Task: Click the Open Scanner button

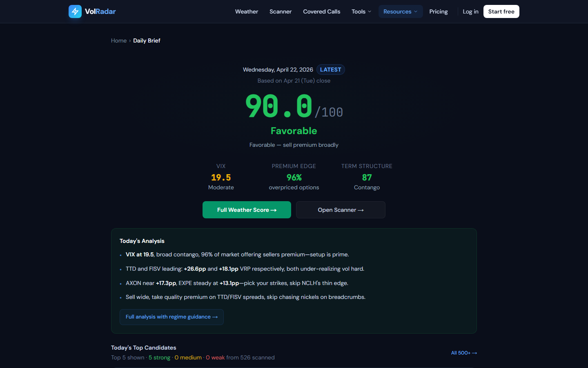Action: 341,210
